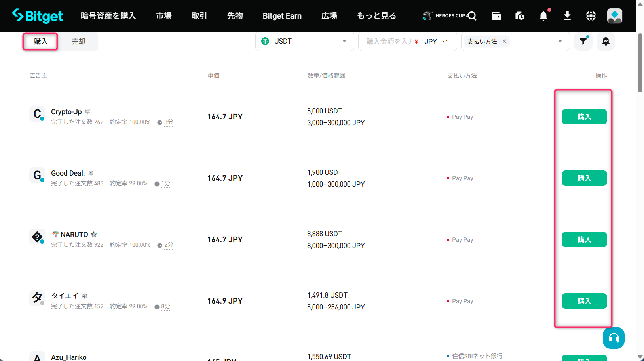Open the wallet assets icon
Viewport: 644px width, 361px height.
coord(496,16)
